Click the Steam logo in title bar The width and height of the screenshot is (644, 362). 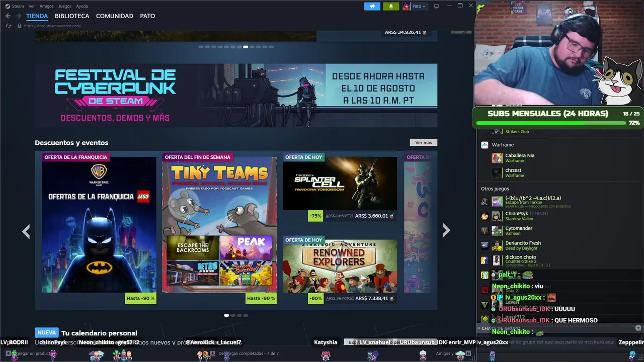pyautogui.click(x=8, y=6)
